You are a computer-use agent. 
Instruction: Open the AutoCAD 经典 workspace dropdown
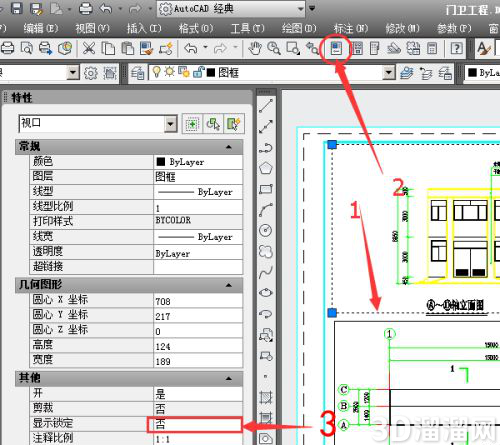pos(300,9)
